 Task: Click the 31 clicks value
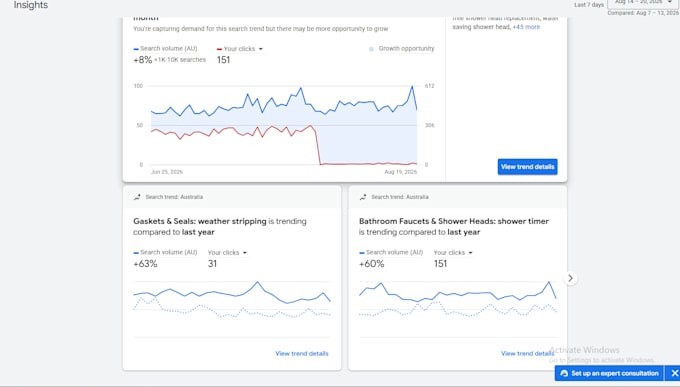[x=212, y=264]
